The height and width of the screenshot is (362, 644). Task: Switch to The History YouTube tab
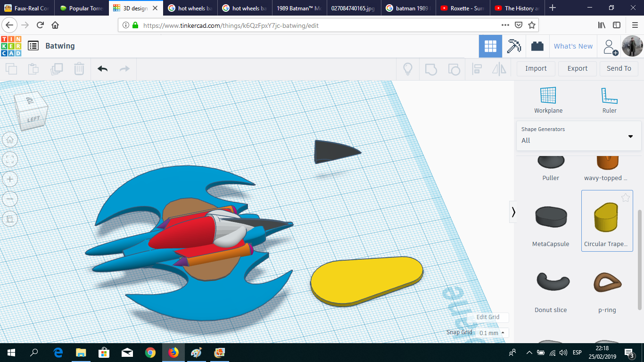[517, 8]
